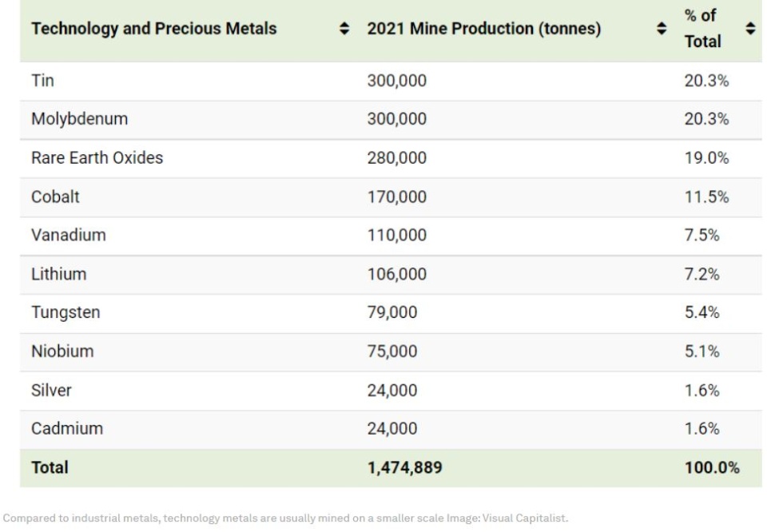This screenshot has width=767, height=532.
Task: Click sort arrows beside Technology and Precious Metals
Action: [x=344, y=30]
